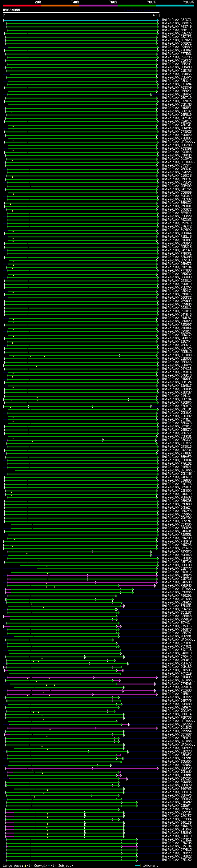The image size is (197, 868).
Task: Click label UniRef100_Q5KIM6
Action: (x=177, y=474)
